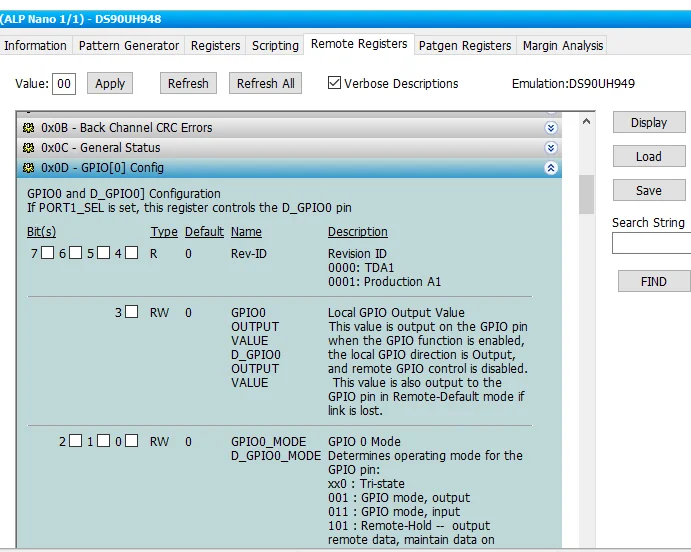Click the Type column header

click(164, 232)
